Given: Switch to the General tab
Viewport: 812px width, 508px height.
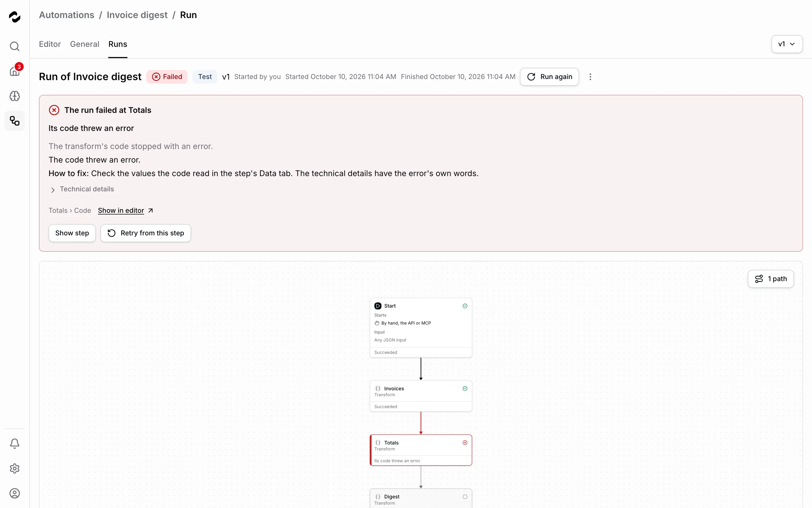Looking at the screenshot, I should [85, 44].
